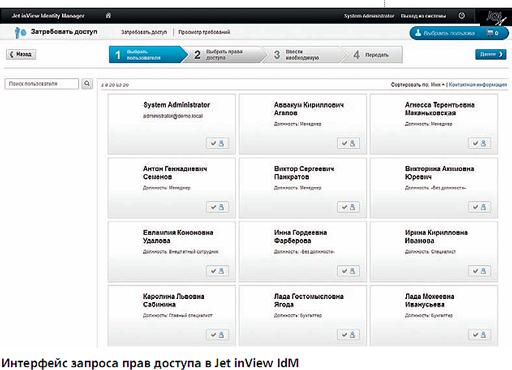Click name Лада Моисеевна Иванусьева
Screen dimensions: 512x370
tap(429, 300)
